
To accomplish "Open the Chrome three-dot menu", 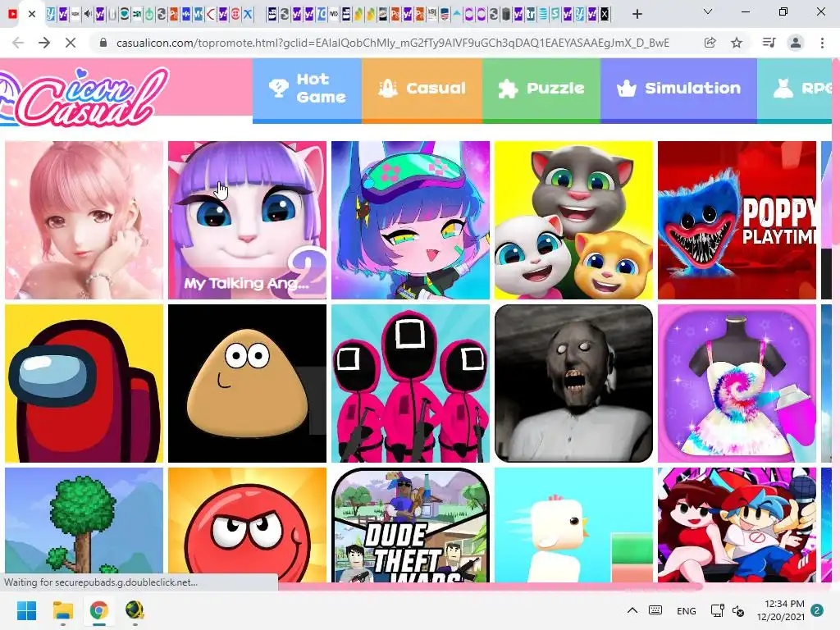I will 822,43.
